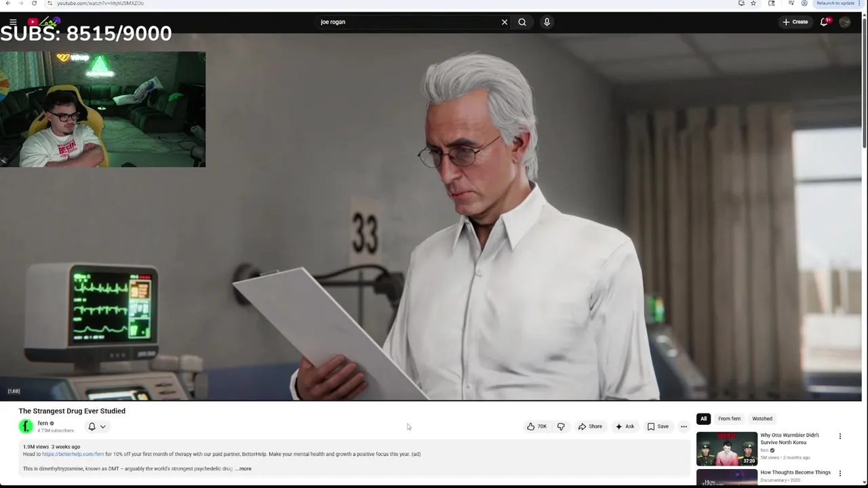
Task: Click the page vertical scrollbar
Action: (x=865, y=81)
